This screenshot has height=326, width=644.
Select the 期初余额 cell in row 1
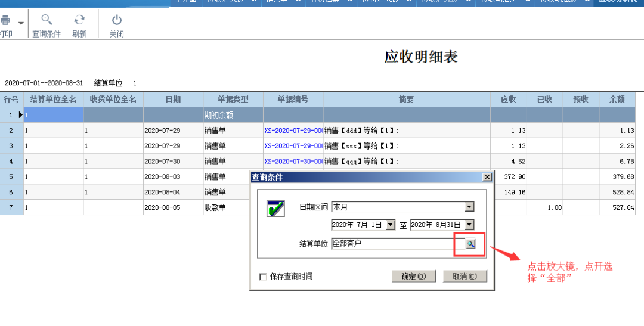[233, 115]
